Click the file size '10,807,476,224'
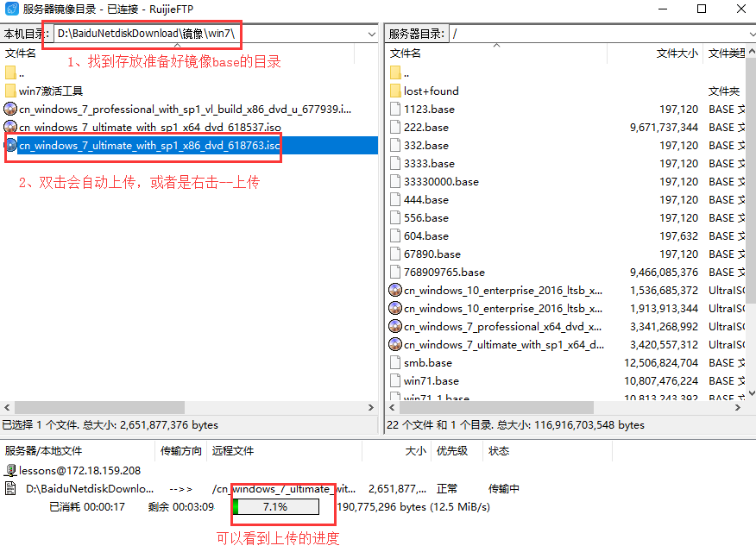 (661, 381)
